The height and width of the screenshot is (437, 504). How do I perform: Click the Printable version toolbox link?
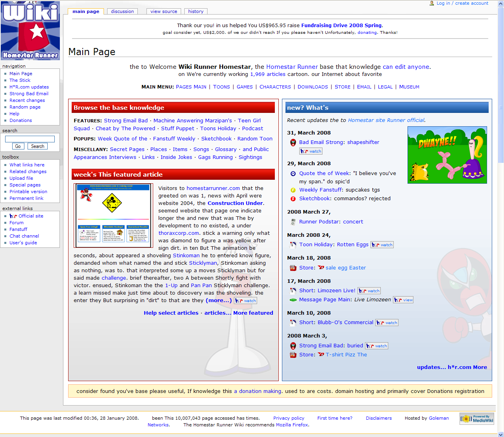pyautogui.click(x=28, y=192)
